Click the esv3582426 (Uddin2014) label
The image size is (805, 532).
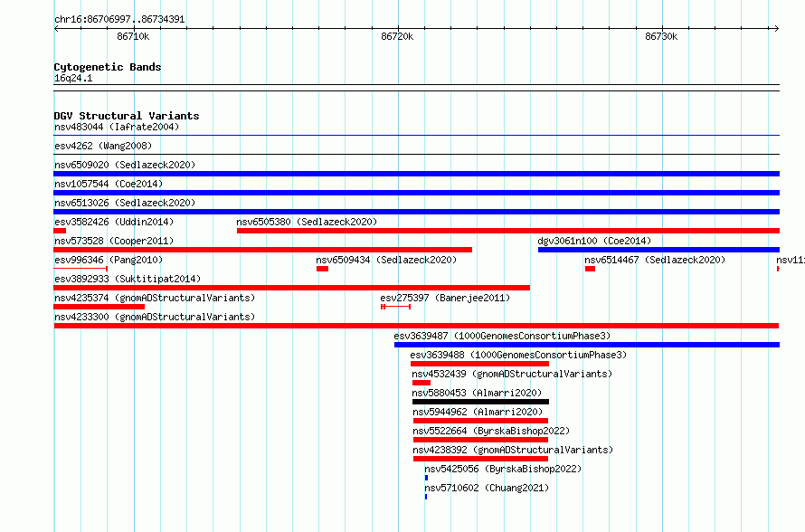pyautogui.click(x=114, y=222)
